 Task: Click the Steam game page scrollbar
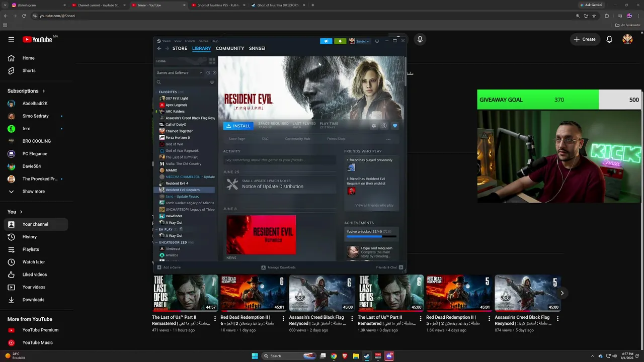405,70
